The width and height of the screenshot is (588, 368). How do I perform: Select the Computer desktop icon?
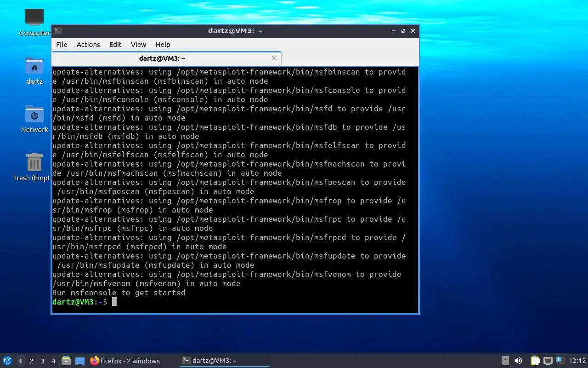(x=34, y=22)
